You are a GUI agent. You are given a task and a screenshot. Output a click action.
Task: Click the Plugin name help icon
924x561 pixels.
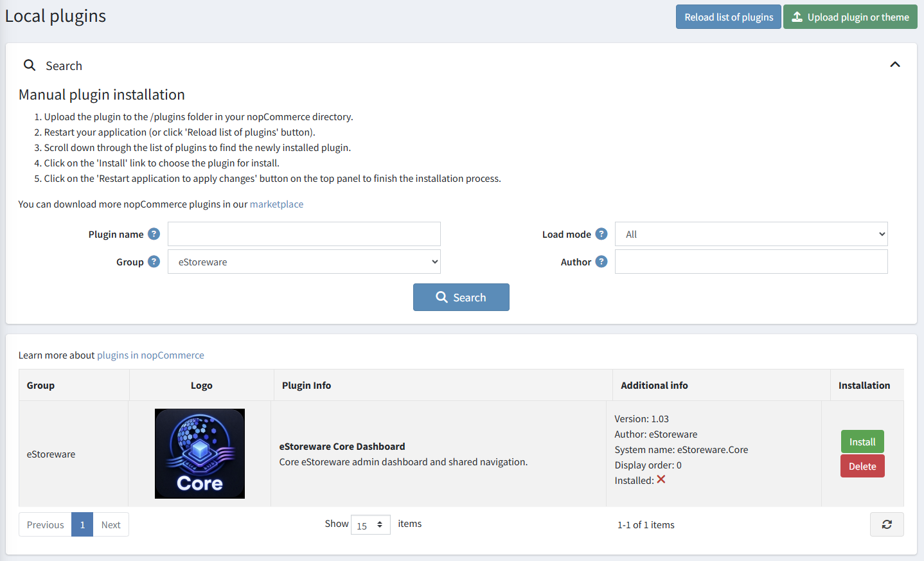click(x=154, y=234)
